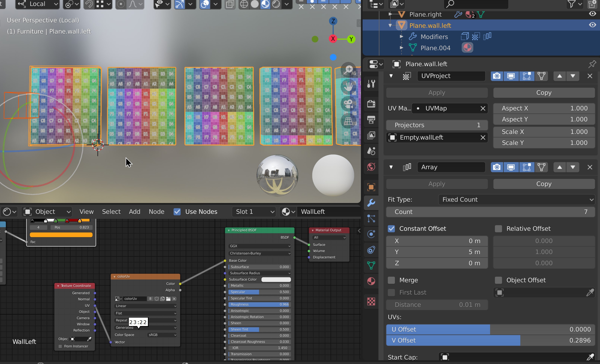
Task: Open the Modifiers properties tab (wrench icon)
Action: (371, 203)
